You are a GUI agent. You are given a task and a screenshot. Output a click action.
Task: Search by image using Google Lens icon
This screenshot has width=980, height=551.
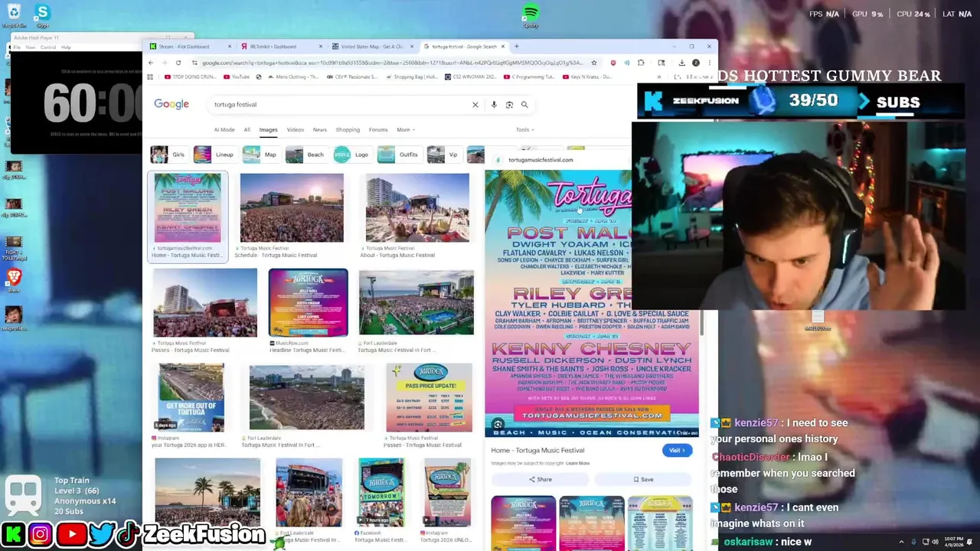point(509,105)
